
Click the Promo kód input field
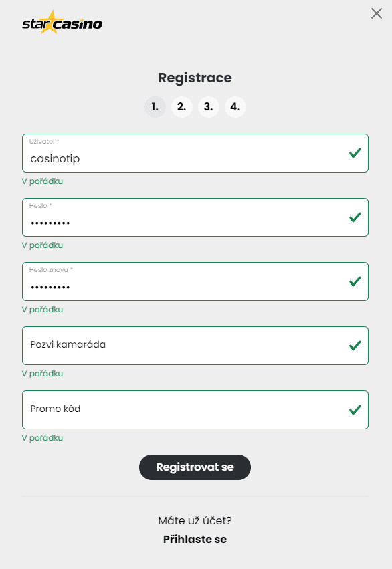tap(167, 409)
